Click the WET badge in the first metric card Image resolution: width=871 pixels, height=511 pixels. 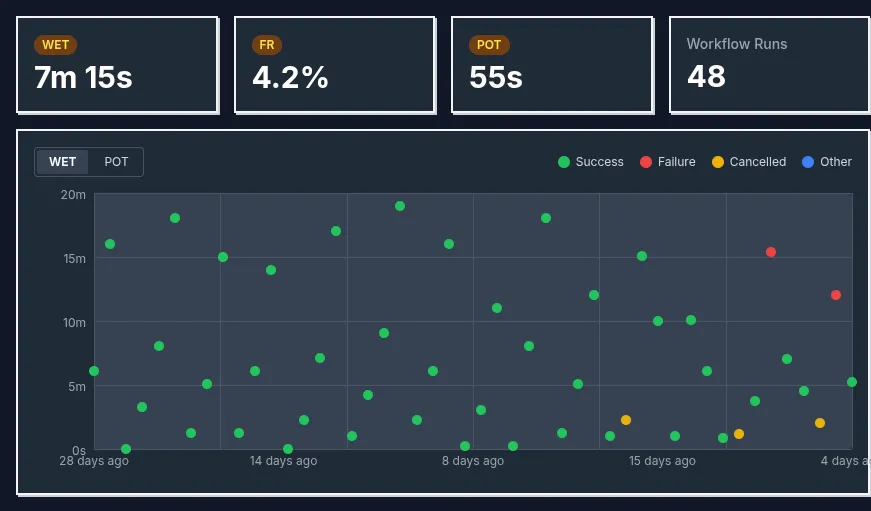[x=55, y=45]
